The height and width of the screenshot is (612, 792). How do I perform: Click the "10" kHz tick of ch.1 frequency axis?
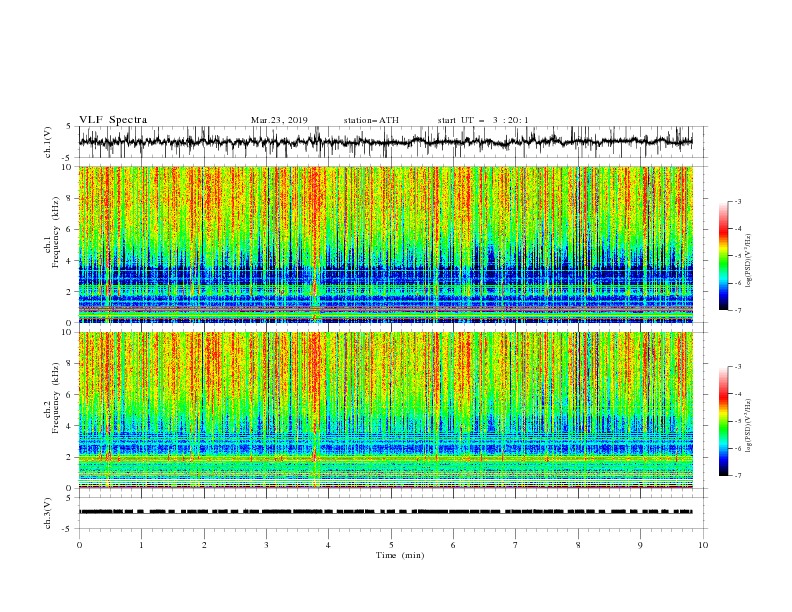click(69, 167)
